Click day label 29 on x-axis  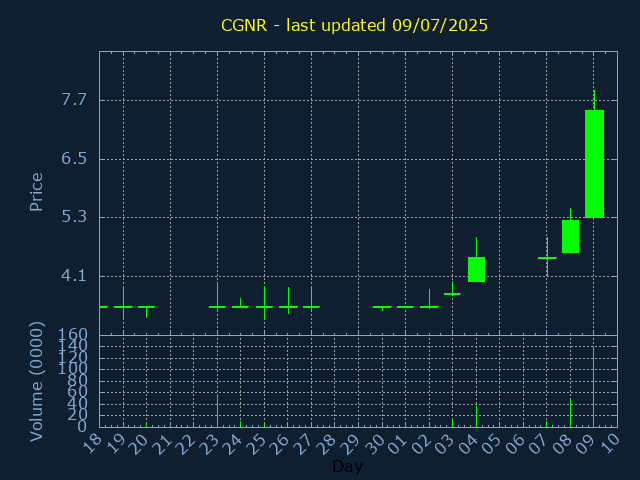[352, 444]
